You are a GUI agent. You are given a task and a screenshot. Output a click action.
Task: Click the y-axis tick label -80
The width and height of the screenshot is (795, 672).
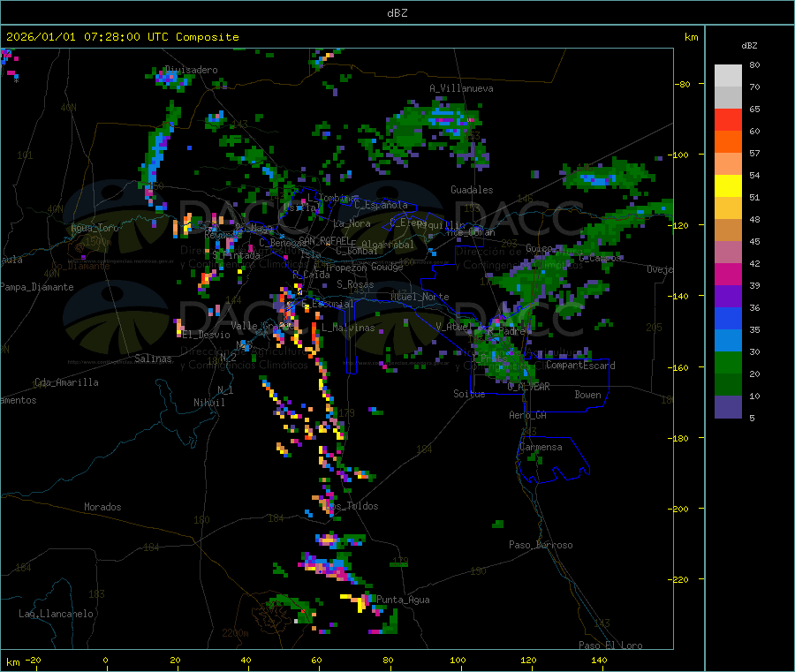[x=683, y=84]
